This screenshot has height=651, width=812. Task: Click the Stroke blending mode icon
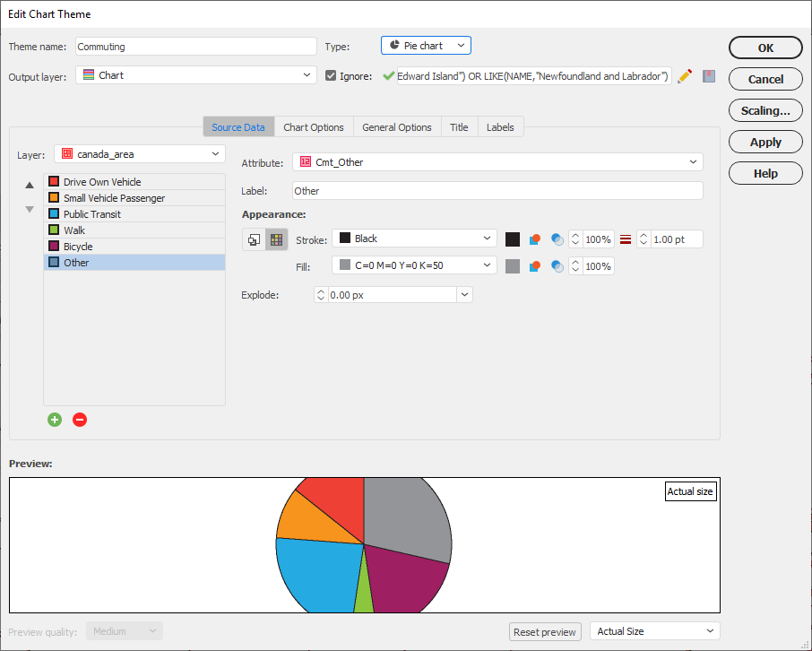(557, 239)
